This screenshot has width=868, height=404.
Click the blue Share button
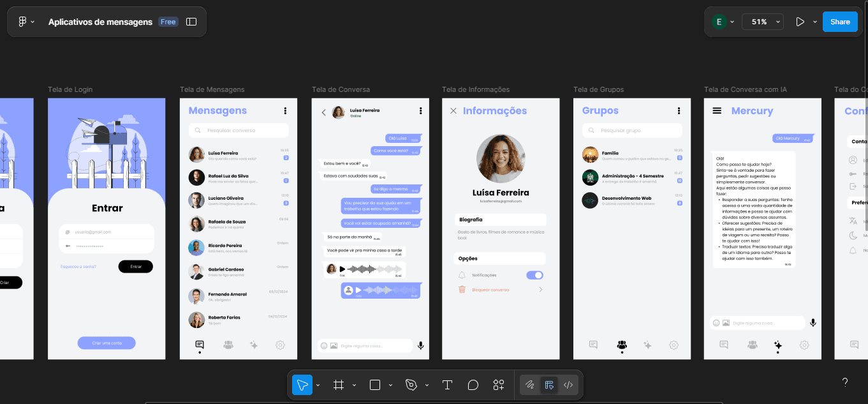click(x=840, y=22)
